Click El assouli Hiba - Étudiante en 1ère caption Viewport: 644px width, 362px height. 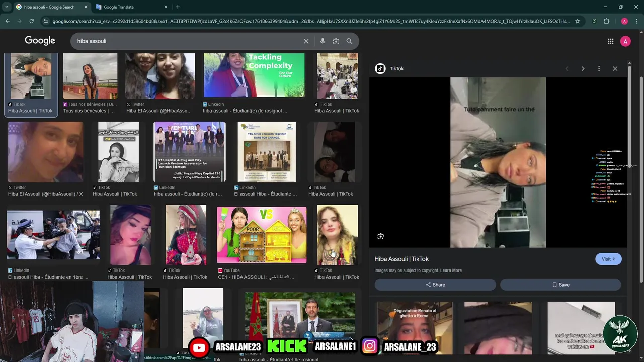[48, 277]
